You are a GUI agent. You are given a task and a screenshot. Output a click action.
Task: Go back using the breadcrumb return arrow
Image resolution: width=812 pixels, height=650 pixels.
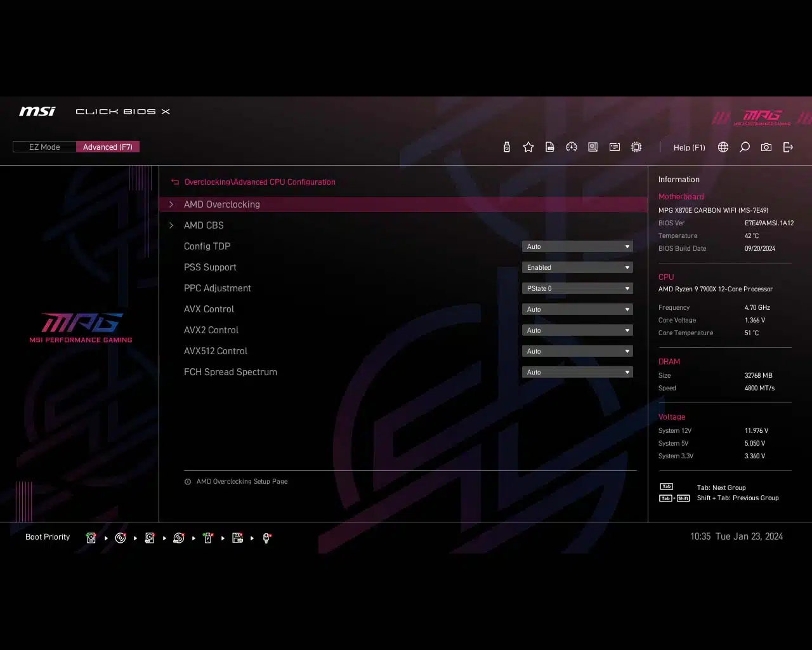[175, 182]
